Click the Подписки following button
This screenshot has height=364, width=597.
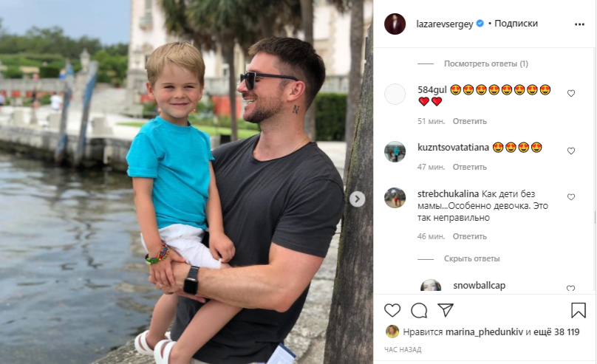tap(516, 24)
